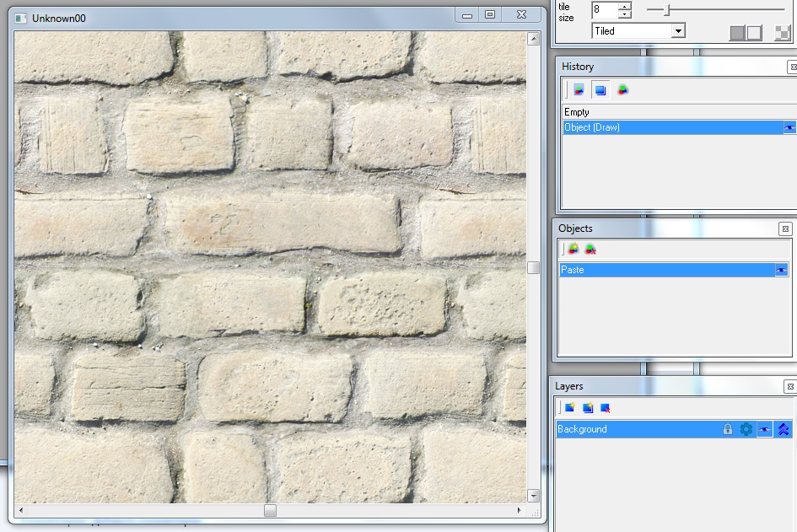Toggle the eye on Object (Draw) history entry
Screen dimensions: 797x532
pos(789,128)
